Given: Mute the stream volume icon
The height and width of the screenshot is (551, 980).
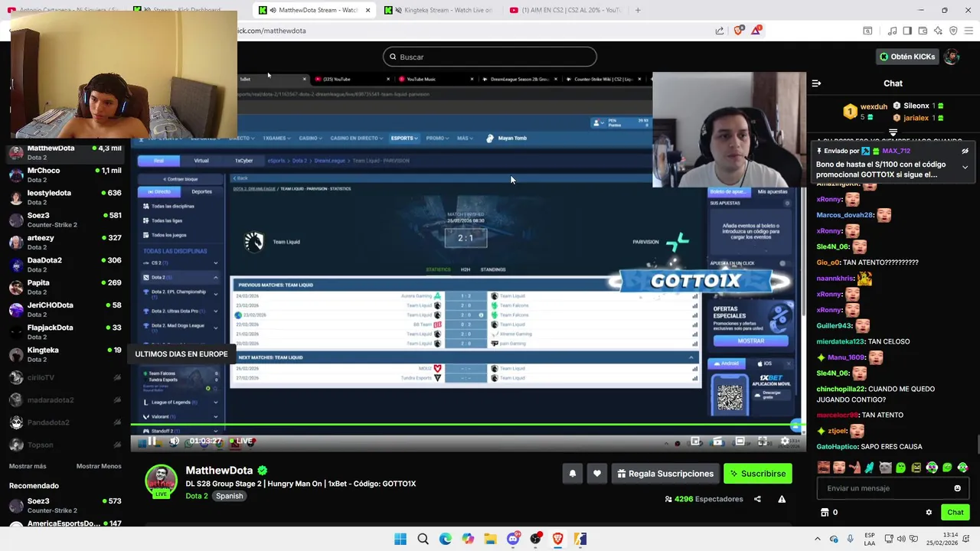Looking at the screenshot, I should [x=175, y=441].
